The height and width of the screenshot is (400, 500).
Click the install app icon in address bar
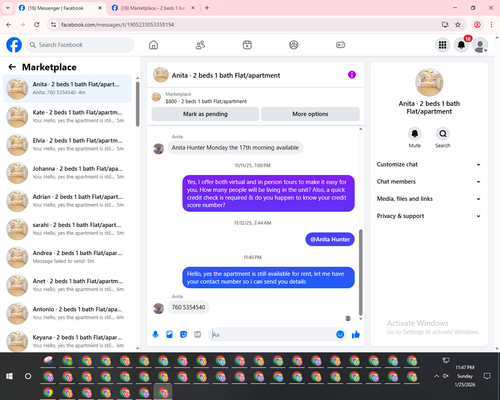point(445,24)
